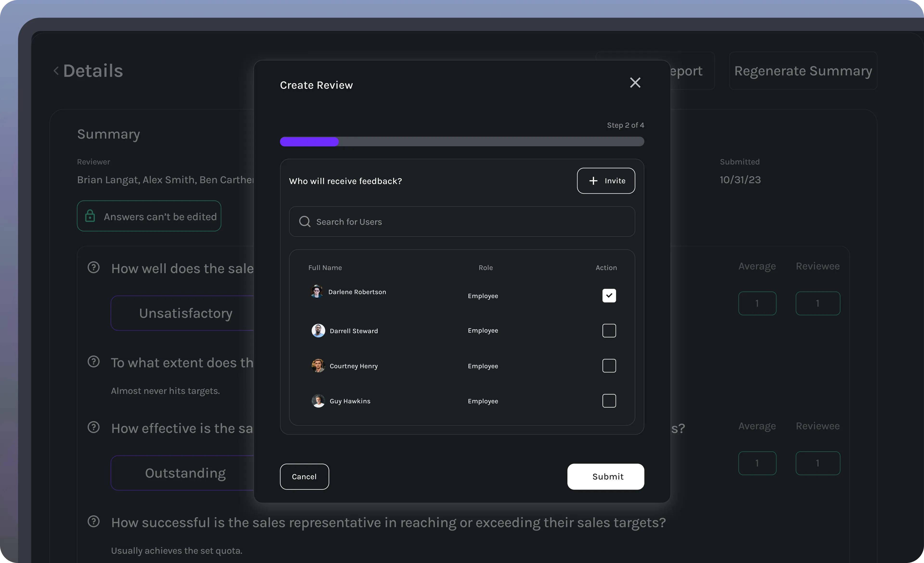Click the Submit button
The height and width of the screenshot is (563, 924).
(x=605, y=477)
